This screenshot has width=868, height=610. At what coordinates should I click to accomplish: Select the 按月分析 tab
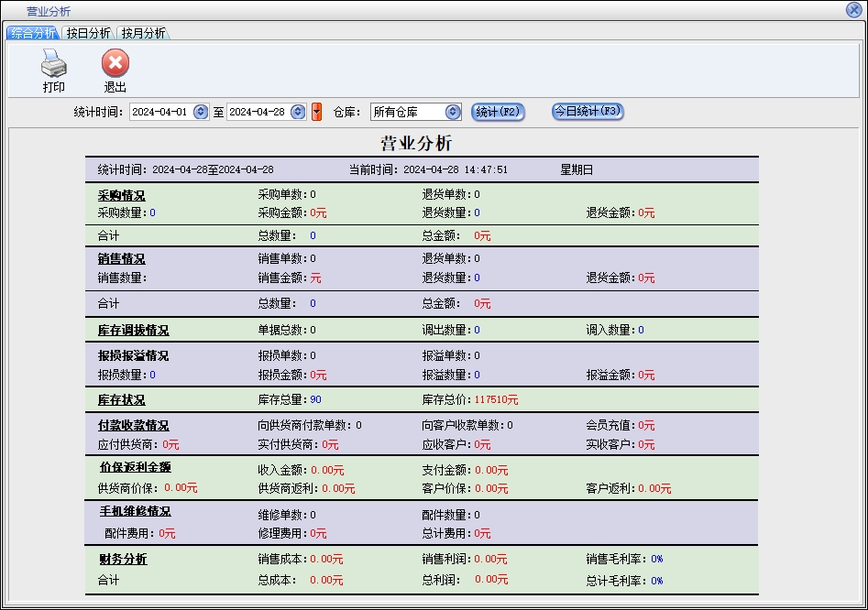tap(143, 33)
